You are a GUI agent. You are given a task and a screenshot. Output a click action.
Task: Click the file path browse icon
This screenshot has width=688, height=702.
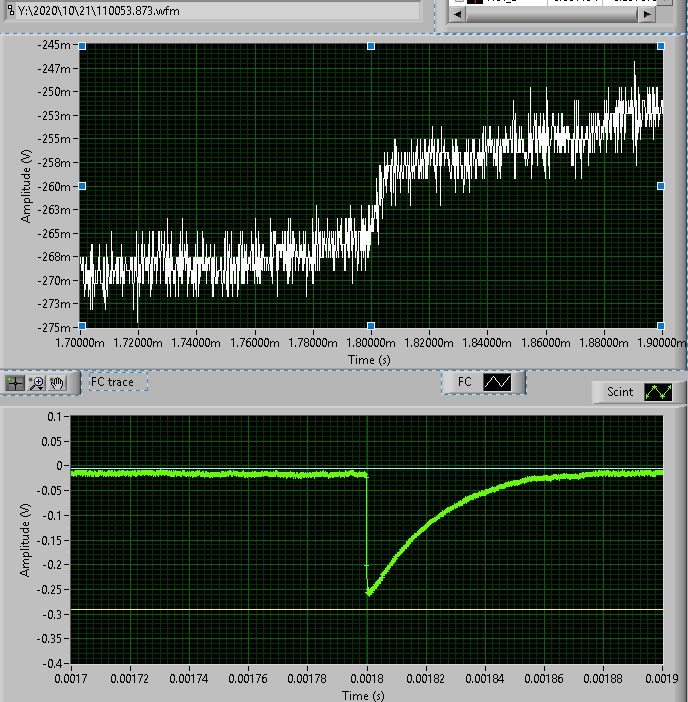point(11,10)
